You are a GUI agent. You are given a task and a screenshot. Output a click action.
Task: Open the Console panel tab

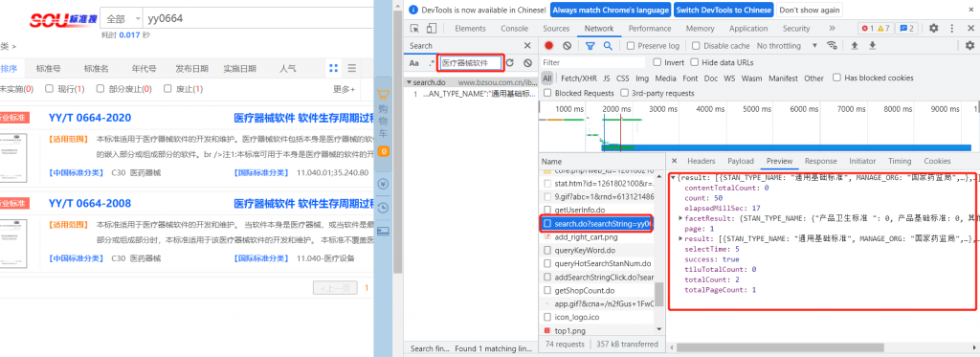tap(514, 28)
